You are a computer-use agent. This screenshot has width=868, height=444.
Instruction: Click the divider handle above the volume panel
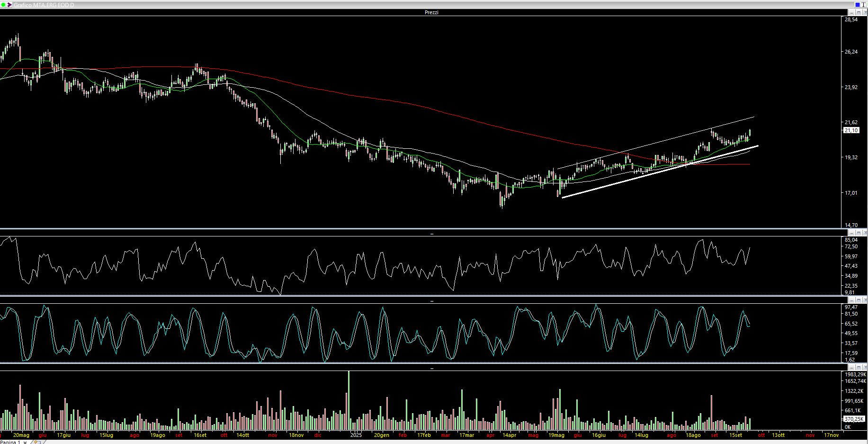click(x=431, y=368)
